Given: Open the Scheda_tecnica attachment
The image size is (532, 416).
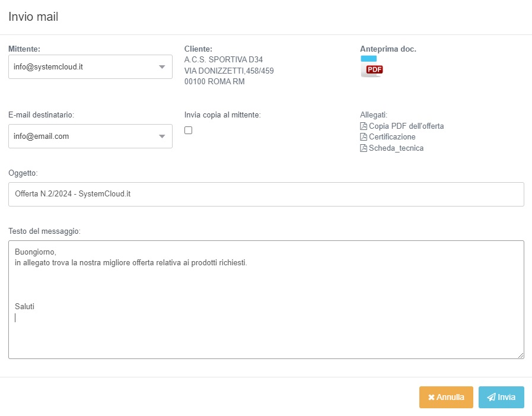Looking at the screenshot, I should pyautogui.click(x=396, y=148).
